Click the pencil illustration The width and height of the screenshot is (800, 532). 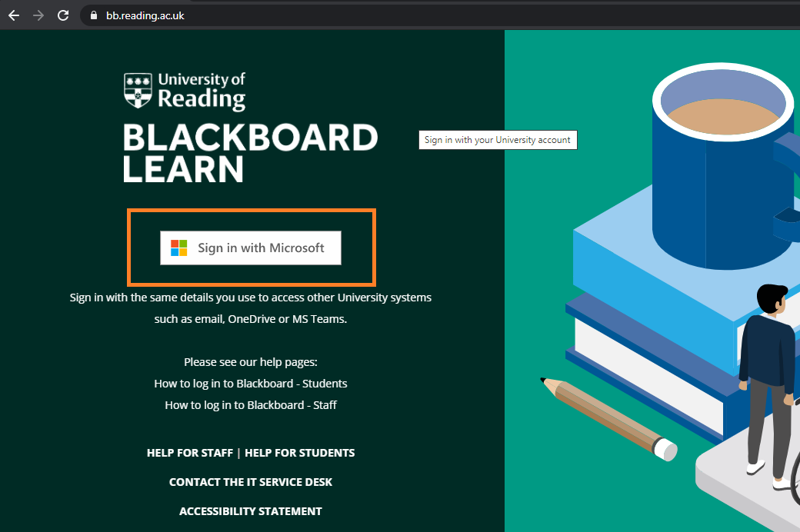608,415
